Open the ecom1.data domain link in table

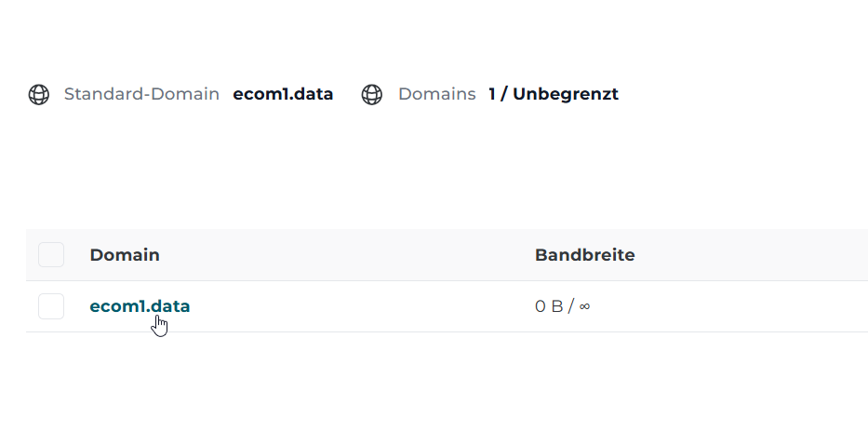coord(140,305)
